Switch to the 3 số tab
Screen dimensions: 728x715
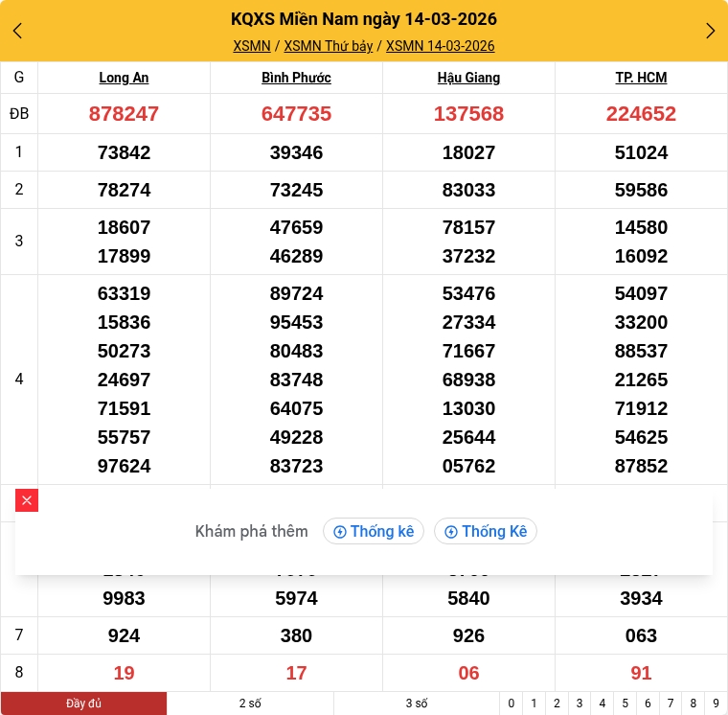pyautogui.click(x=416, y=703)
